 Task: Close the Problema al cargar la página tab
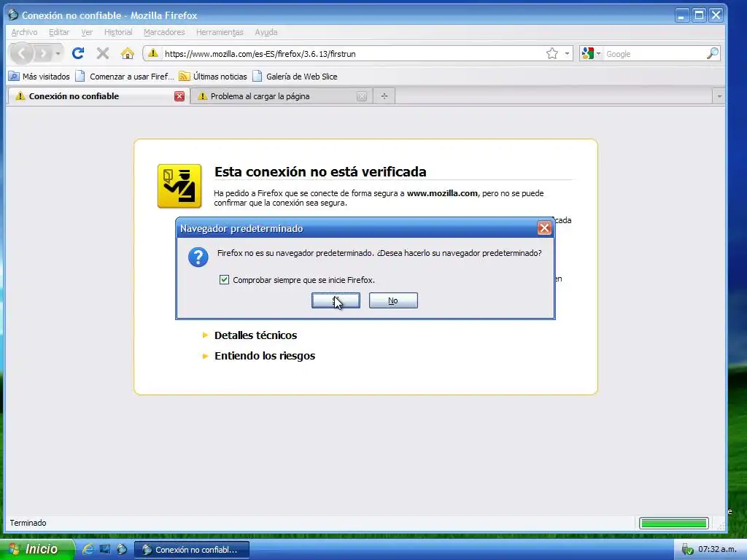(362, 96)
